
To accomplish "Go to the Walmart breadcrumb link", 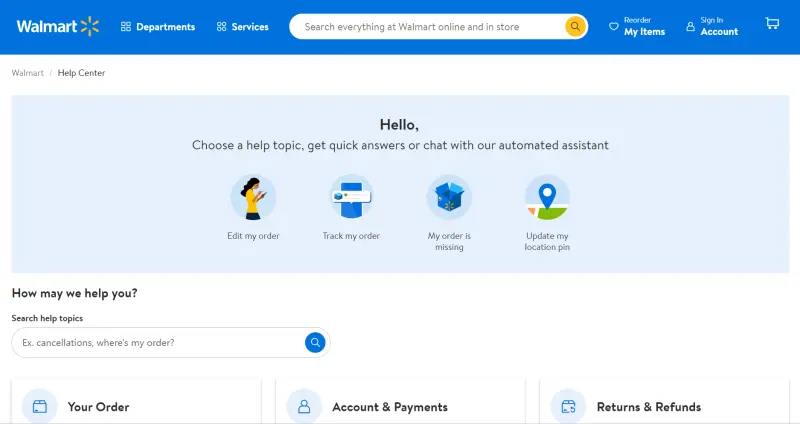I will point(28,73).
